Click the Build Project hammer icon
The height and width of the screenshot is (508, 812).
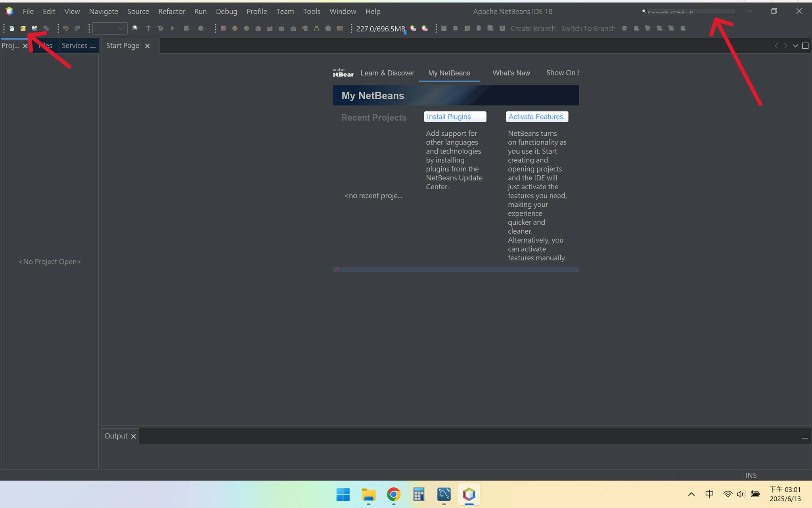click(148, 29)
